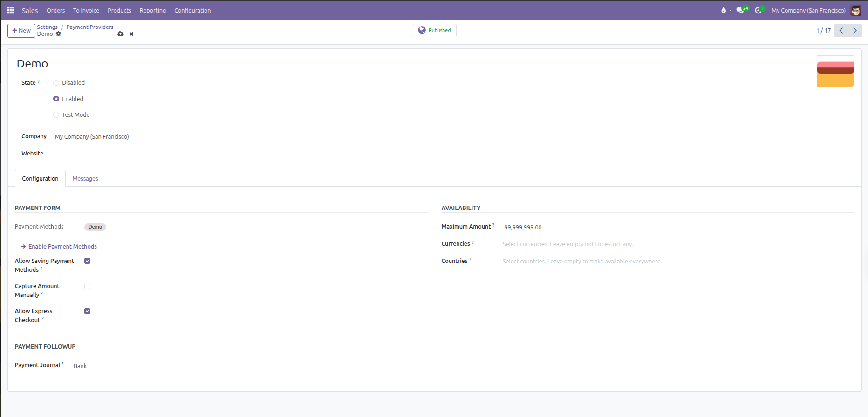This screenshot has width=868, height=417.
Task: Go to the next record
Action: 855,31
